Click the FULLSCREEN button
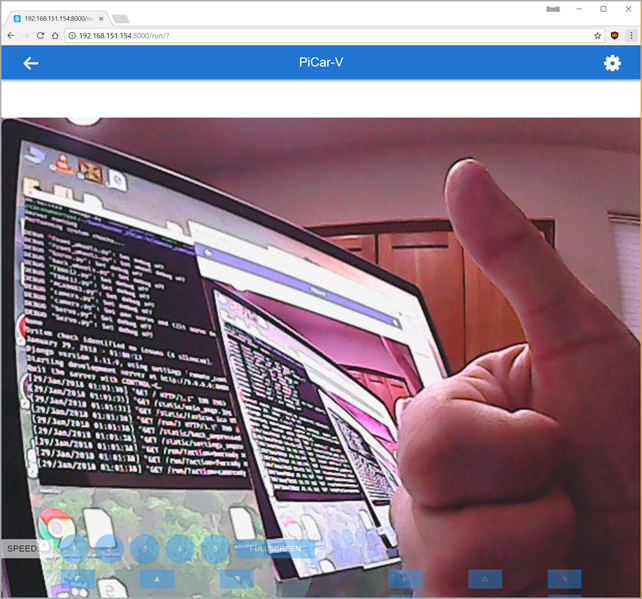Screen dimensions: 642x599 pyautogui.click(x=275, y=549)
